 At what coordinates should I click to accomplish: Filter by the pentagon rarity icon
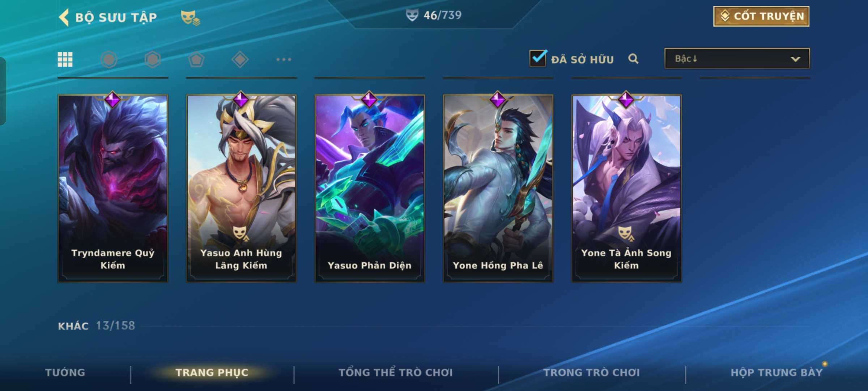196,59
